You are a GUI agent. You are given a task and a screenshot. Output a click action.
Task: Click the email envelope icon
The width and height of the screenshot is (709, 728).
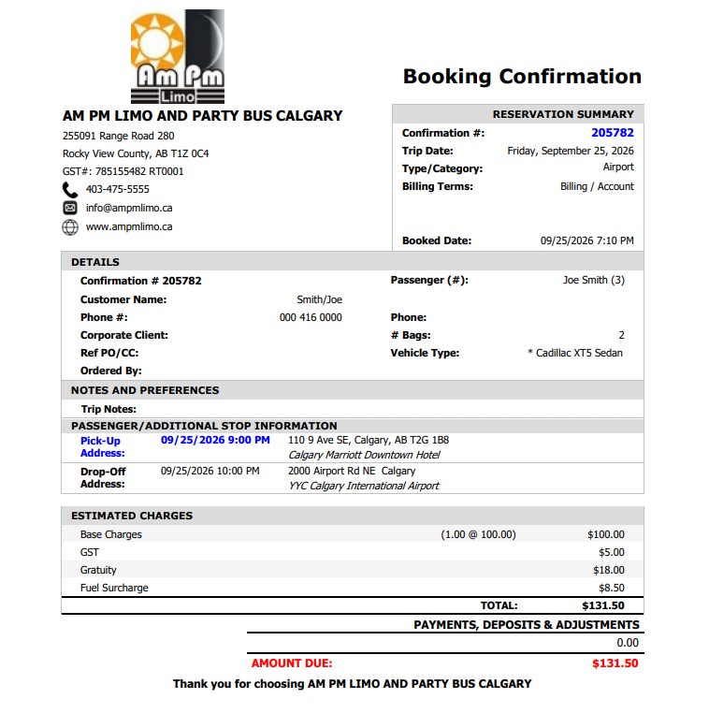coord(70,208)
